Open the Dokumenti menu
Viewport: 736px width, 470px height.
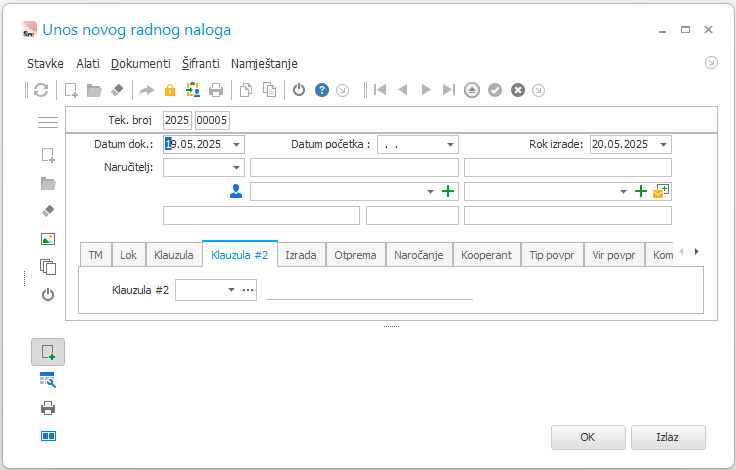point(141,63)
